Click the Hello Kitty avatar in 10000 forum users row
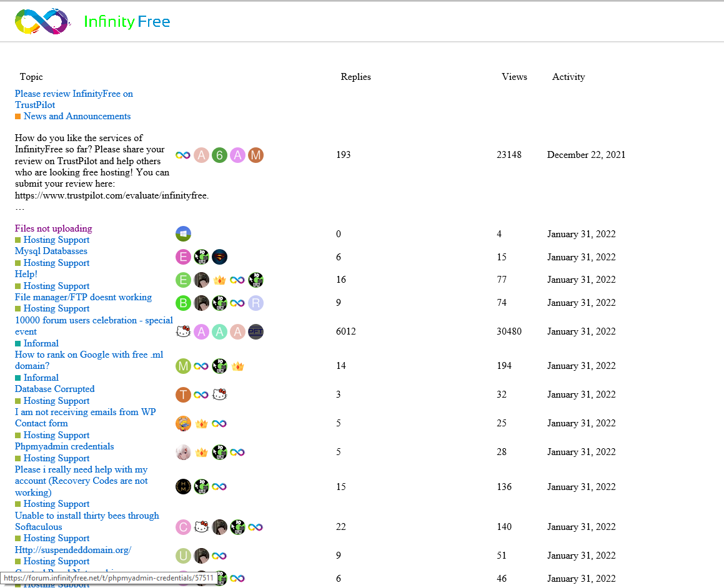The width and height of the screenshot is (724, 588). pyautogui.click(x=183, y=331)
